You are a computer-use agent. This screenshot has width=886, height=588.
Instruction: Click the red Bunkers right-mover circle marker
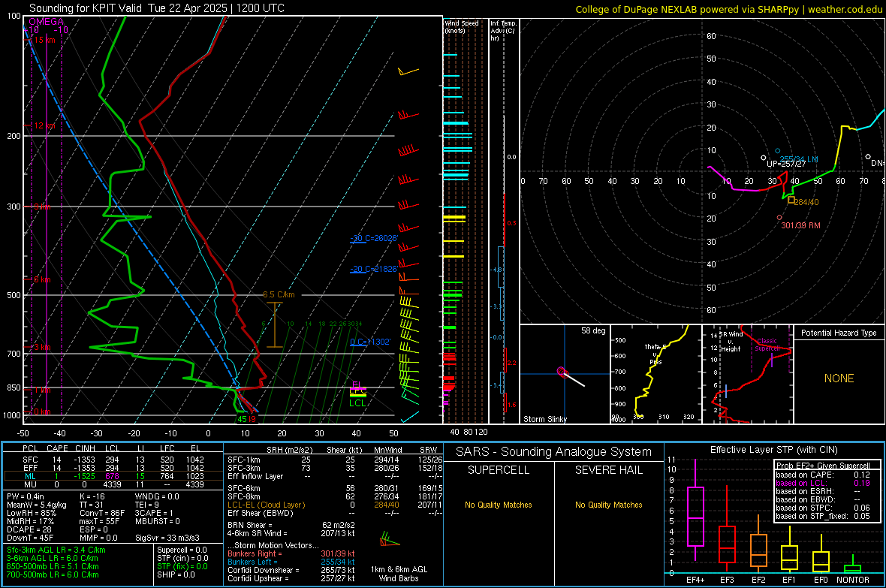point(779,218)
